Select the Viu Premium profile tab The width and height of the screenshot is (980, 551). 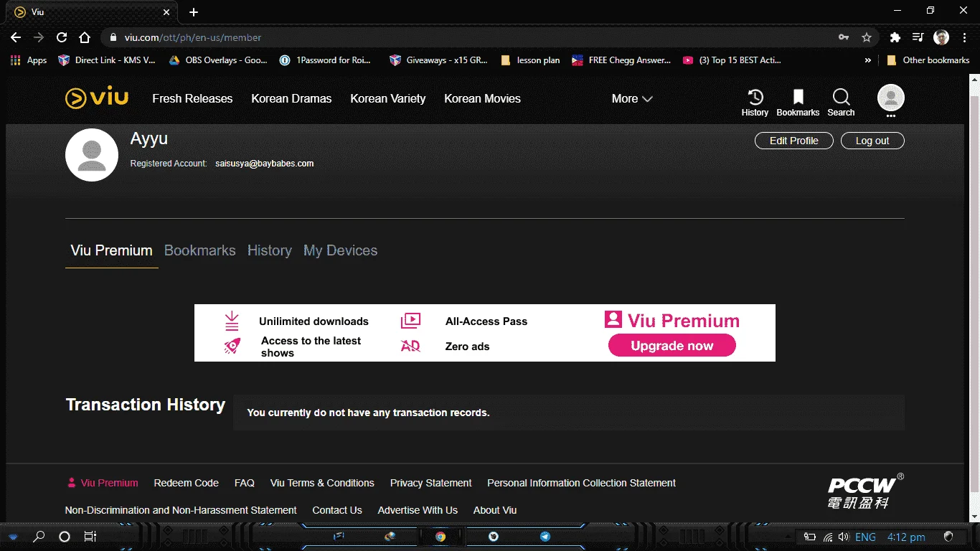click(x=111, y=250)
